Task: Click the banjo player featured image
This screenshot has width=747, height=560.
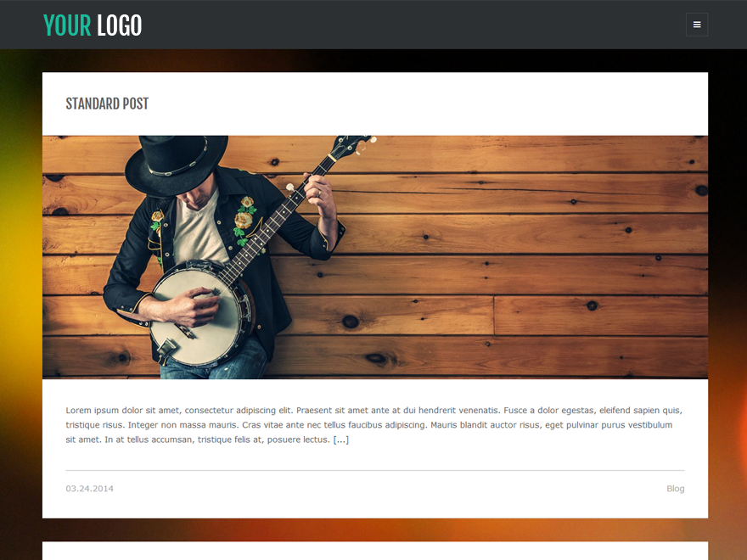Action: pos(375,257)
